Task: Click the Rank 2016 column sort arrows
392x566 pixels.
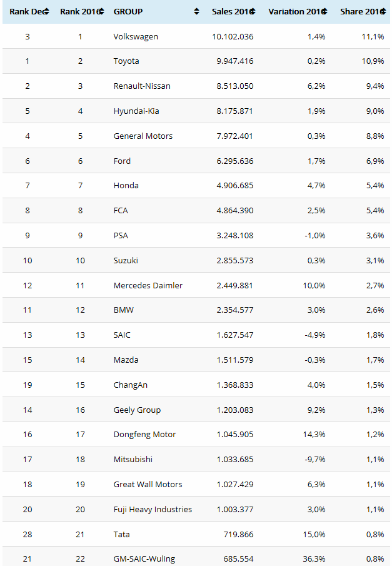Action: (x=100, y=12)
